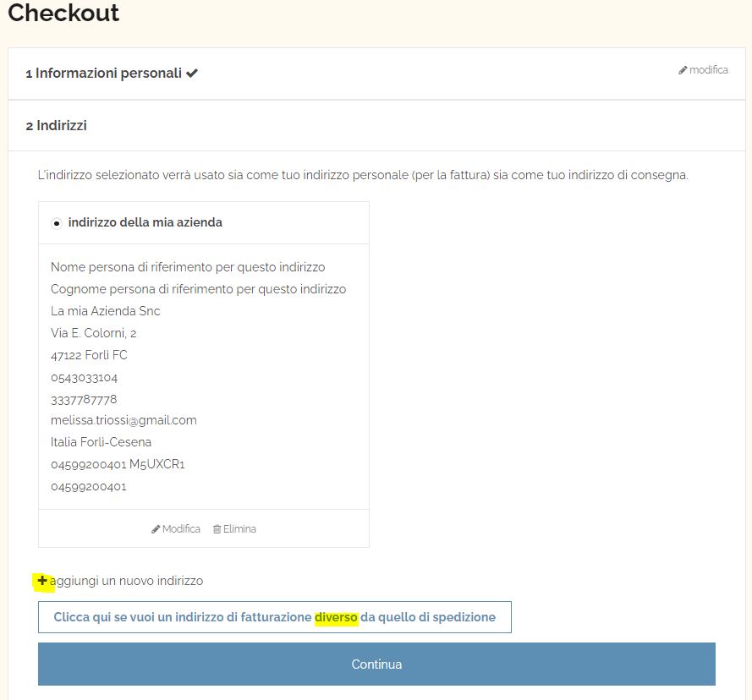
Task: Click the plus icon to add address
Action: 42,581
